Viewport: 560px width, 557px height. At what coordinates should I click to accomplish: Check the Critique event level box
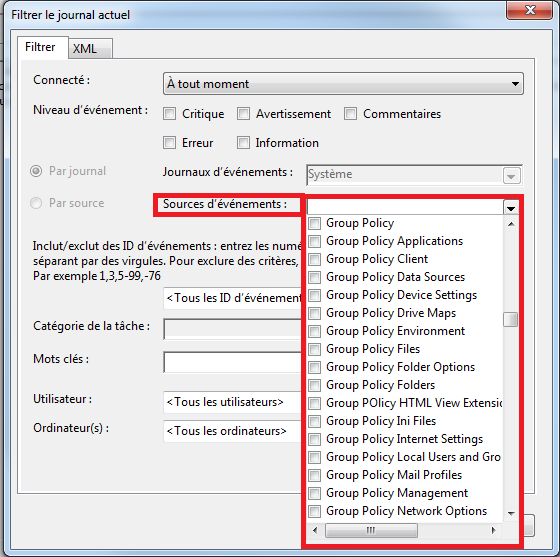(x=169, y=114)
